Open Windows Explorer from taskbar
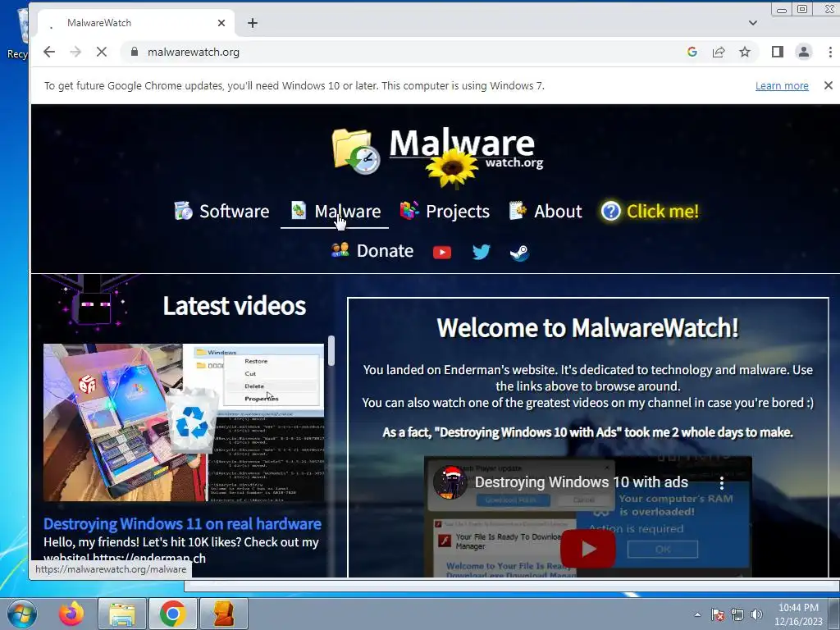Screen dimensions: 840x630 [122, 614]
